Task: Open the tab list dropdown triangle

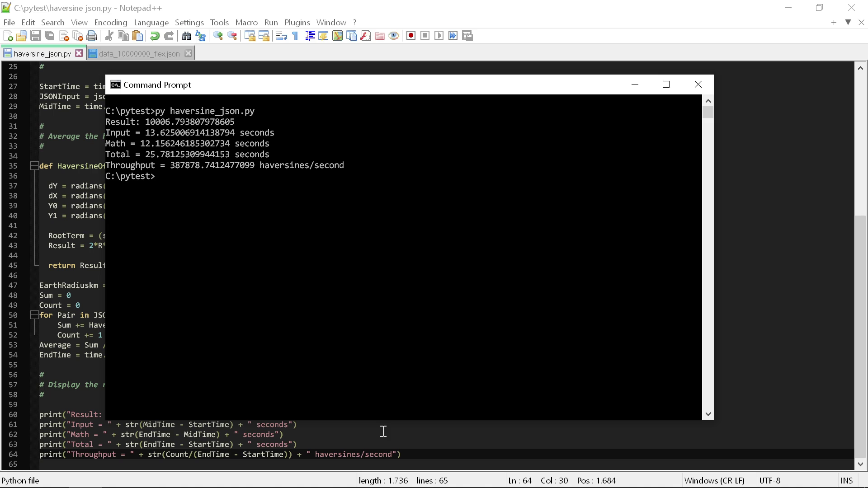Action: [848, 22]
